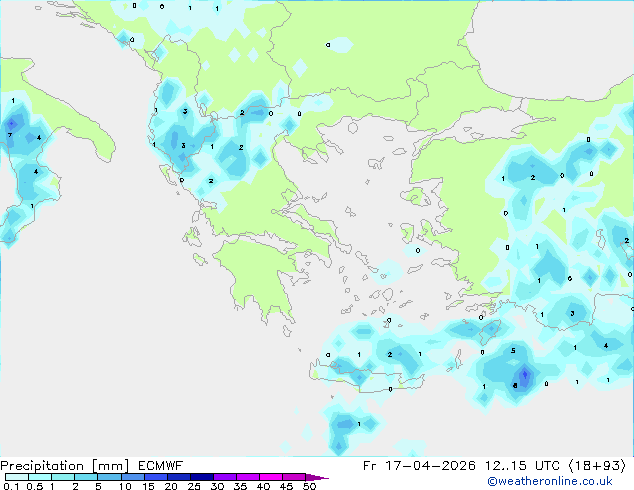
Task: Click the '12..15 UTC' time text
Action: [x=522, y=466]
